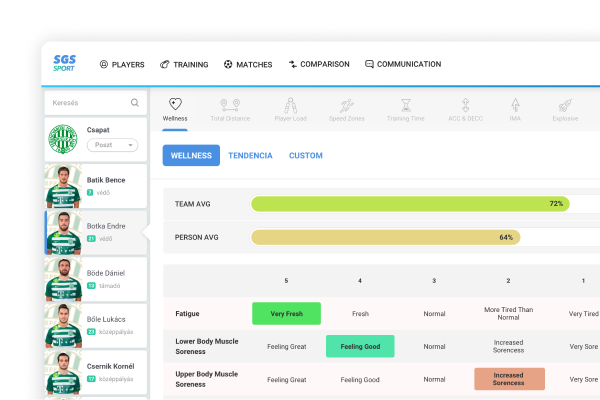This screenshot has height=400, width=600.
Task: Select Very Fresh fatigue rating
Action: pos(286,313)
